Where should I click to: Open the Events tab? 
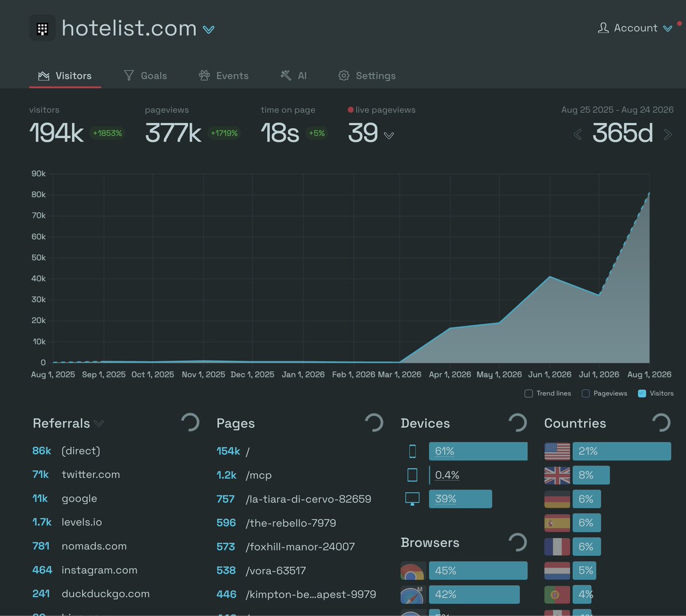(224, 75)
